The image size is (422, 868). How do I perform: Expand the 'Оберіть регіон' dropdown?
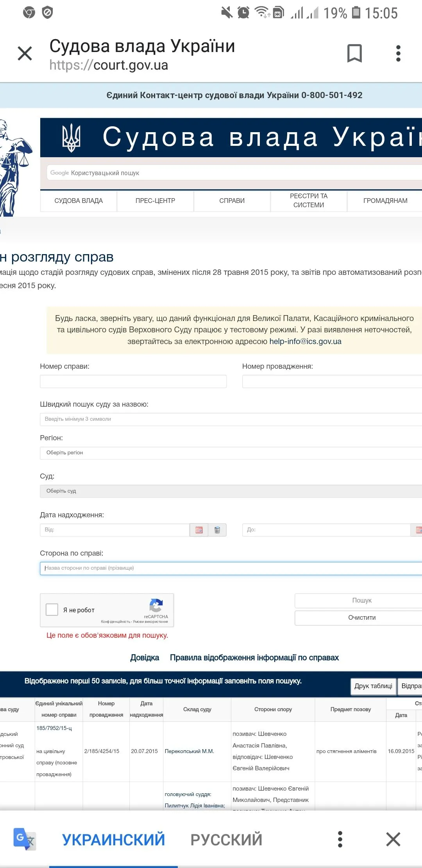click(x=231, y=453)
